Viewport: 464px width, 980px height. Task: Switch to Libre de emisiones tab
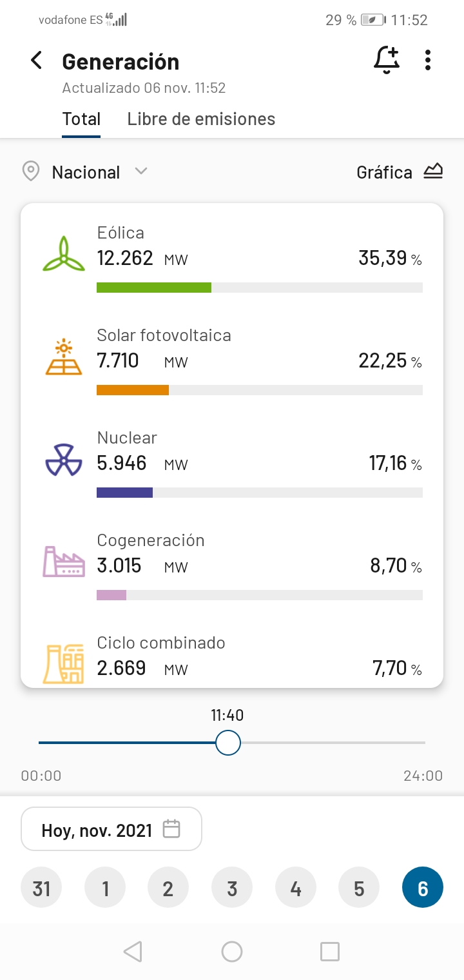[x=201, y=119]
